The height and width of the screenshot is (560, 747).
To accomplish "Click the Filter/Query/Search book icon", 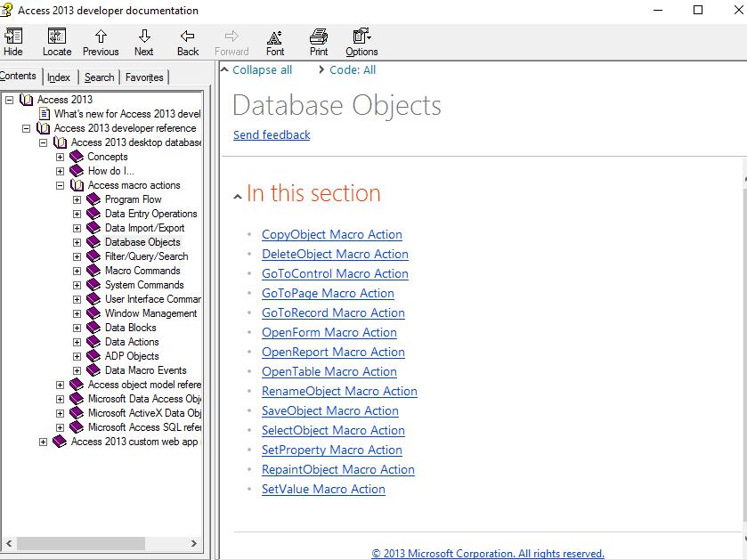I will pyautogui.click(x=93, y=256).
